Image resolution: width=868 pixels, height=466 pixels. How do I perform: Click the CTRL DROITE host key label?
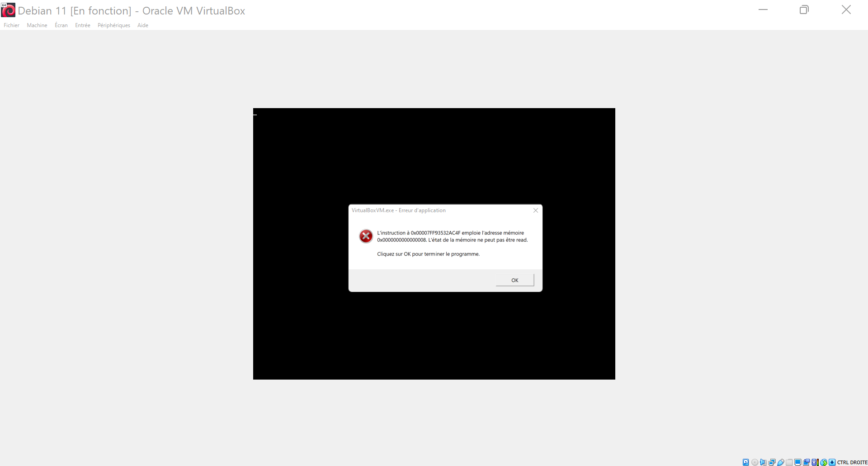(x=852, y=462)
